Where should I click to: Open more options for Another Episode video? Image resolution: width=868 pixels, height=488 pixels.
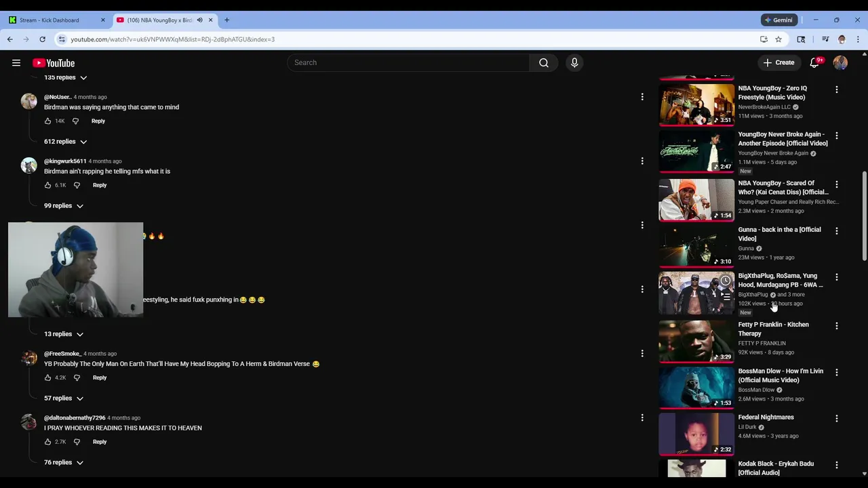coord(837,136)
